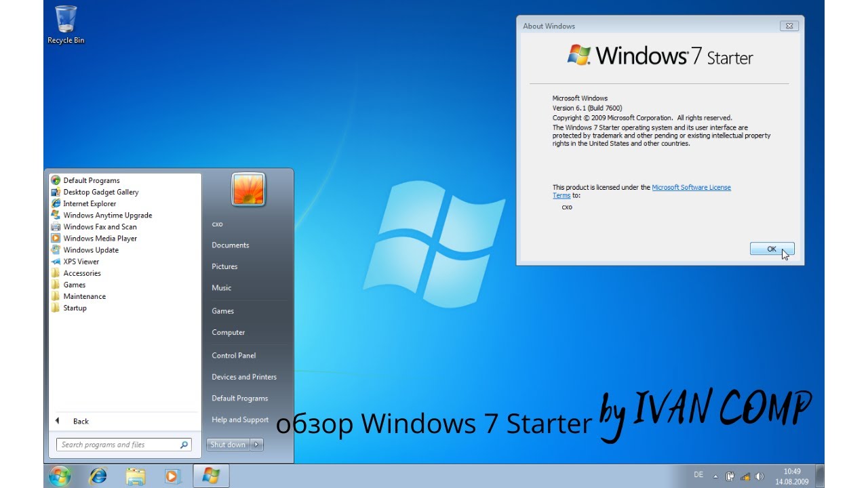Image resolution: width=868 pixels, height=488 pixels.
Task: Click the Shut down button
Action: pyautogui.click(x=228, y=445)
